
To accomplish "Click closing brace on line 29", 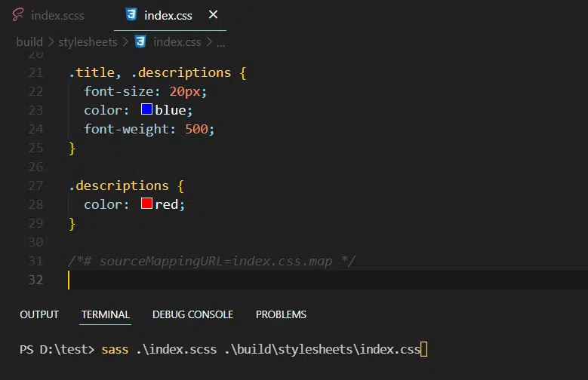I will click(x=72, y=224).
